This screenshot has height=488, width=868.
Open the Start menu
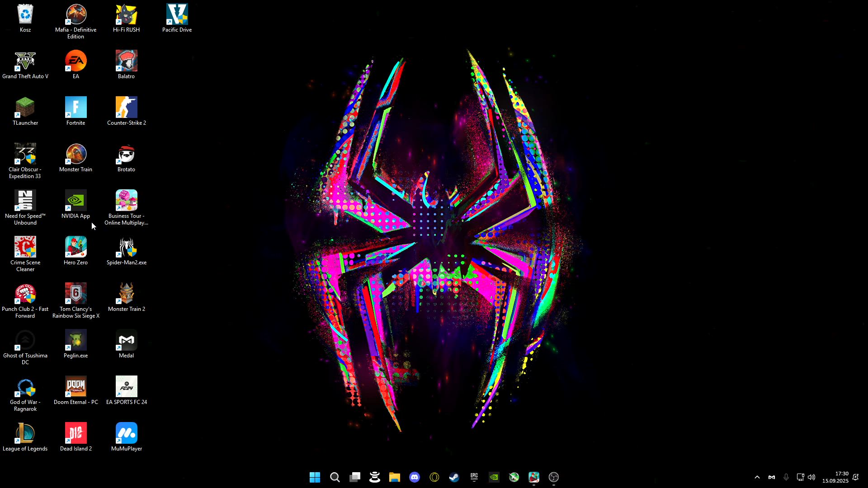coord(315,477)
